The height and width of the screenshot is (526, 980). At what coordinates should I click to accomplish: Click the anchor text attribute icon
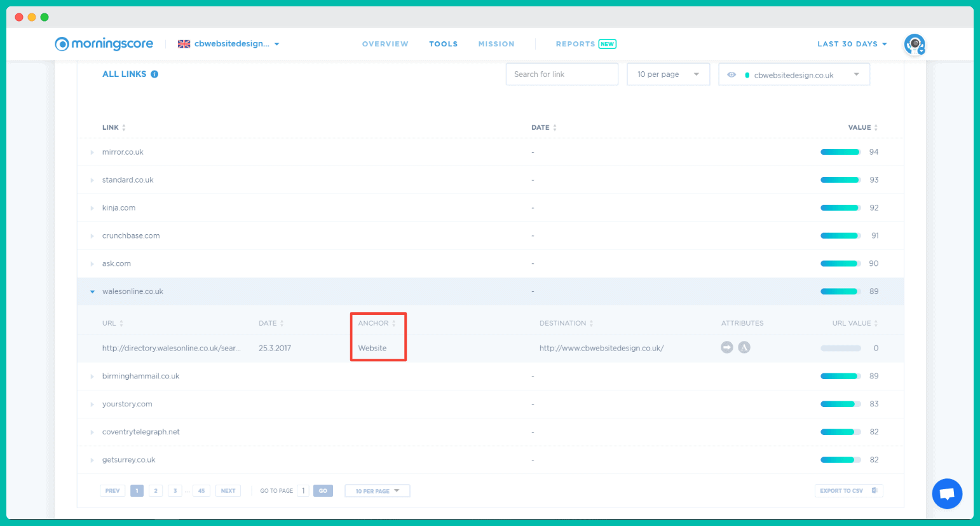click(x=744, y=347)
